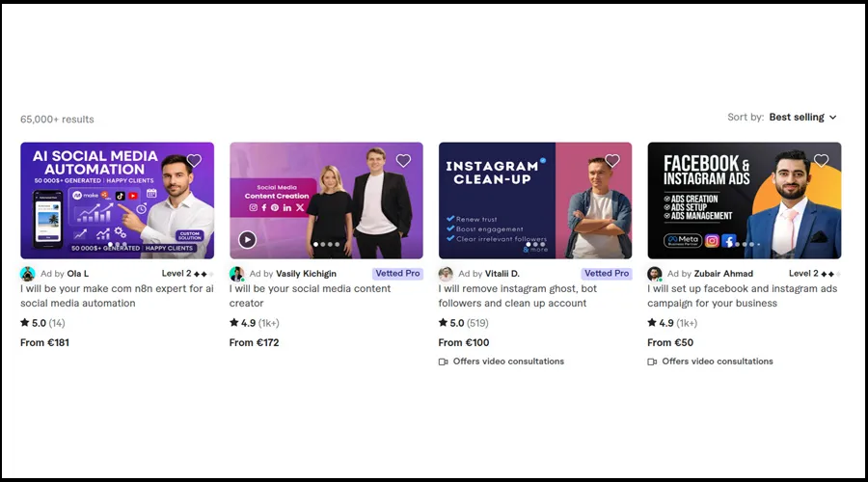Click heart icon on Facebook & Instagram Ads gig
868x482 pixels.
point(821,161)
